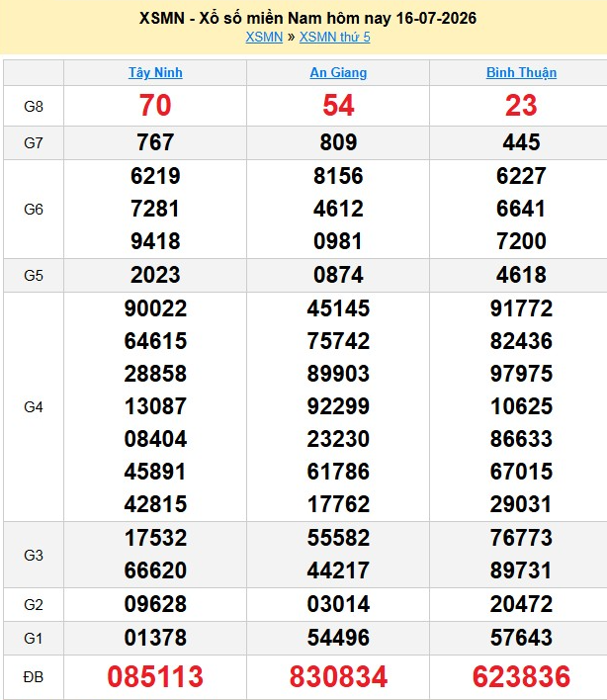The width and height of the screenshot is (607, 700).
Task: Click An Giang special prize 830834
Action: [338, 676]
